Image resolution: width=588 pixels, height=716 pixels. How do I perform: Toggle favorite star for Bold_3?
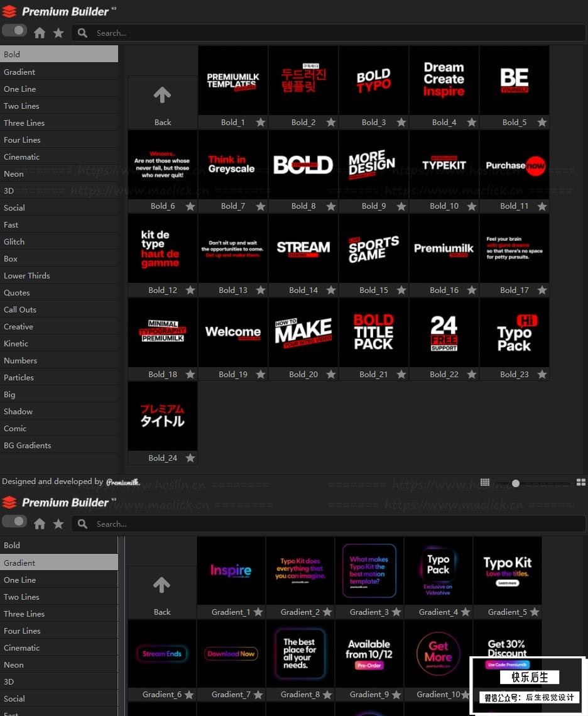(x=401, y=122)
